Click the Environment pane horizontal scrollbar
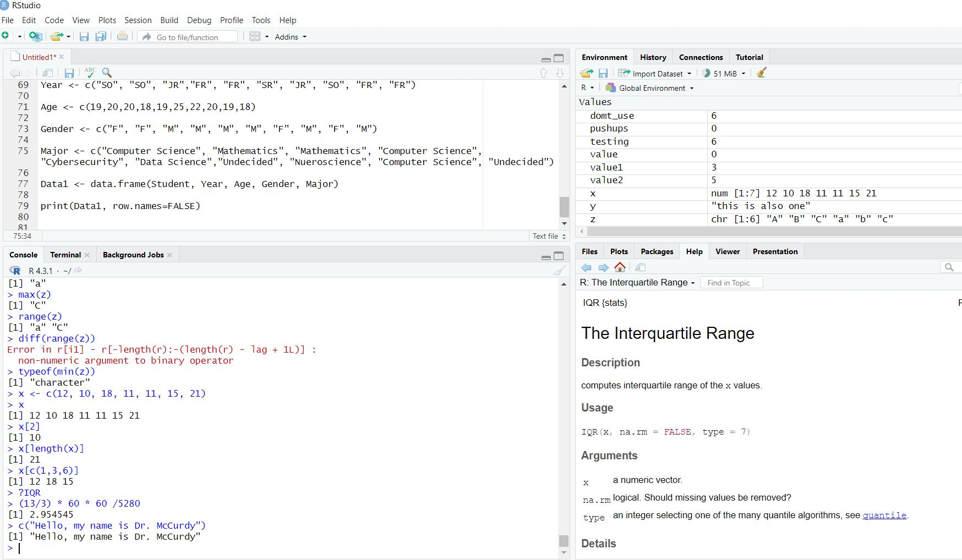 pyautogui.click(x=774, y=232)
